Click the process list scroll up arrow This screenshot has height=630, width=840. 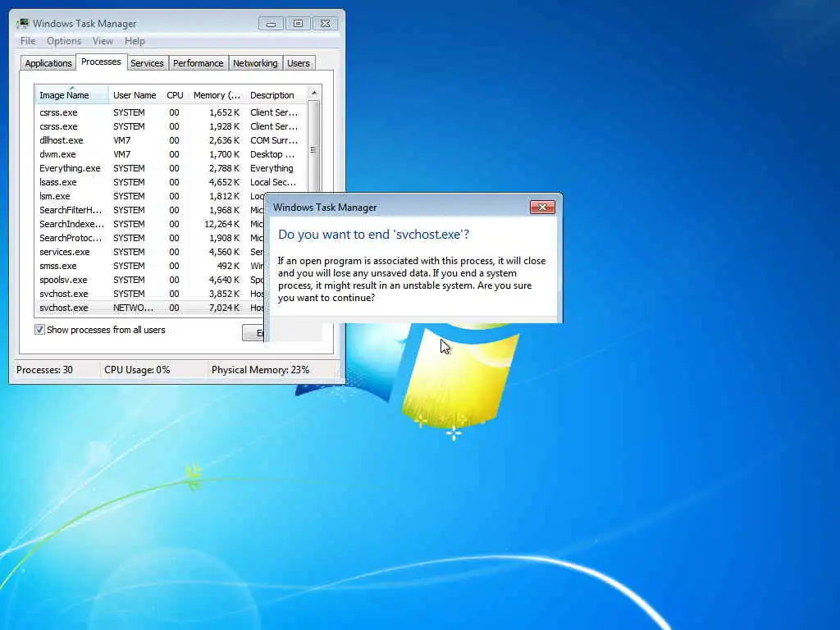click(314, 94)
